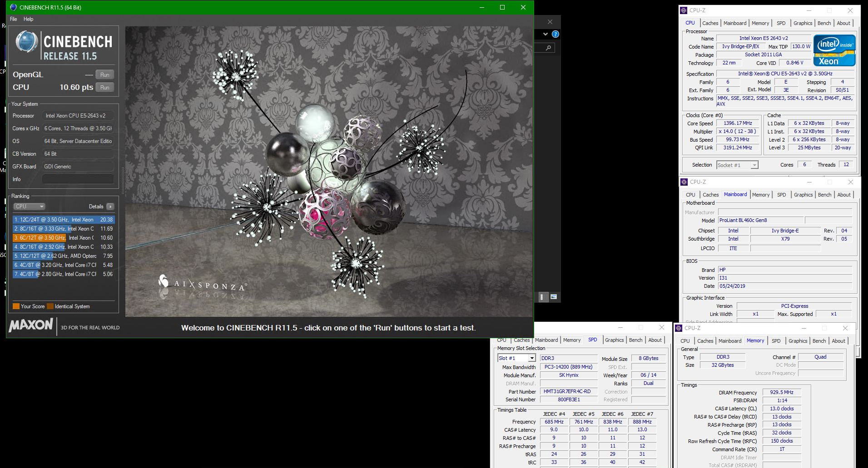Open SPD tab in CPU-Z Motherboard window
The width and height of the screenshot is (868, 468).
(781, 195)
